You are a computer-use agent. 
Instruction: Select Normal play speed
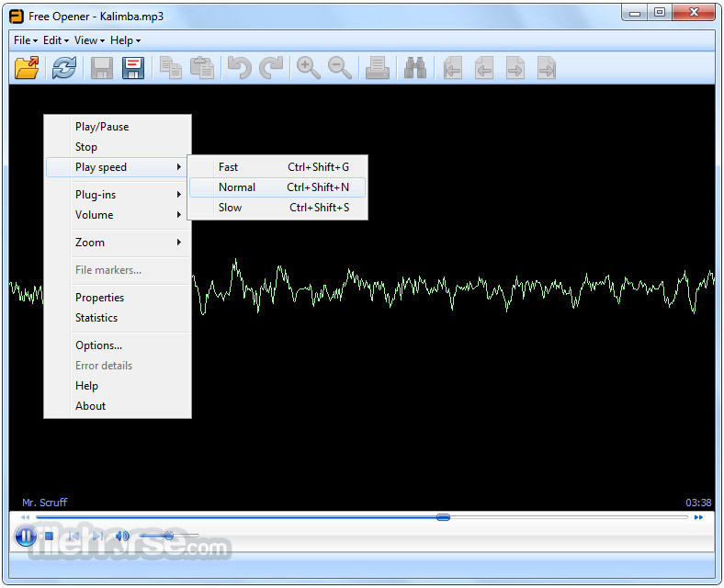tap(277, 187)
